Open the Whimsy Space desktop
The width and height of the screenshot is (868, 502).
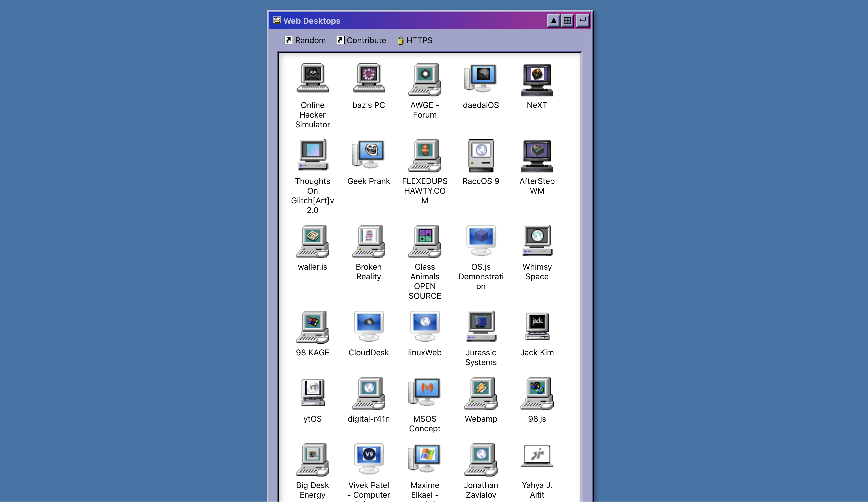536,242
